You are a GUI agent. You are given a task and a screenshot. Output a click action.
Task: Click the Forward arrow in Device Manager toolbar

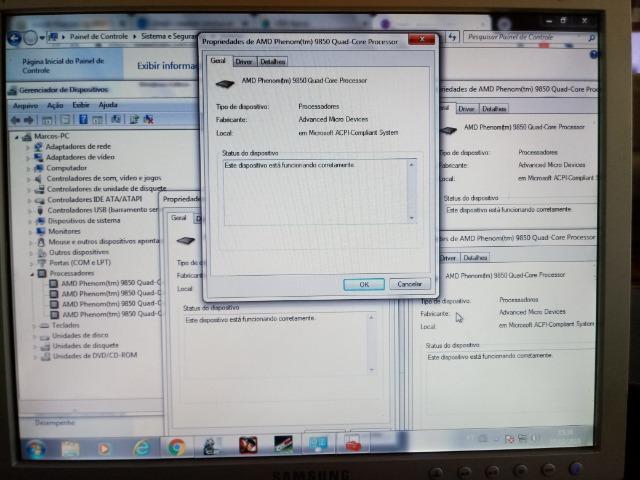(29, 120)
